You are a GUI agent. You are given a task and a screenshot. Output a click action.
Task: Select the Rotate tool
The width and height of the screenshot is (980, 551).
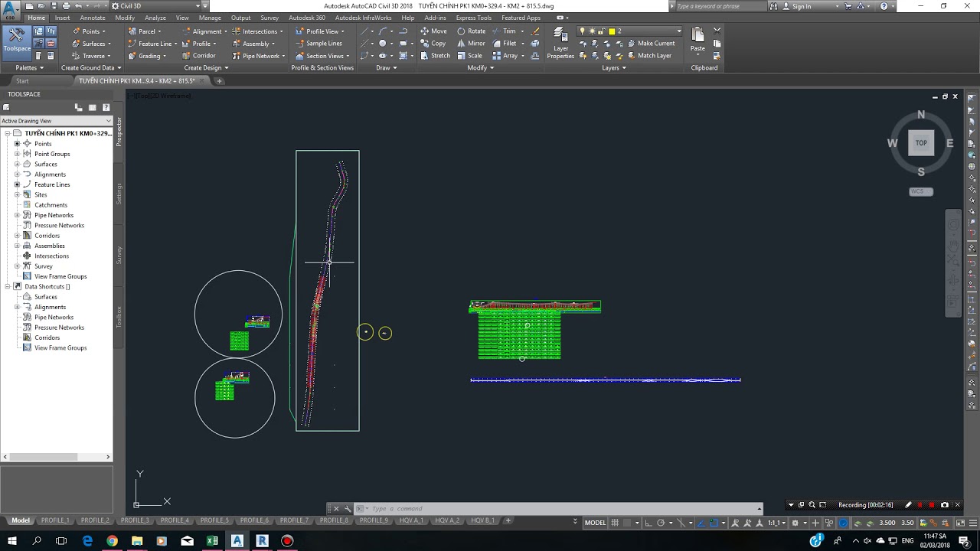[x=471, y=31]
